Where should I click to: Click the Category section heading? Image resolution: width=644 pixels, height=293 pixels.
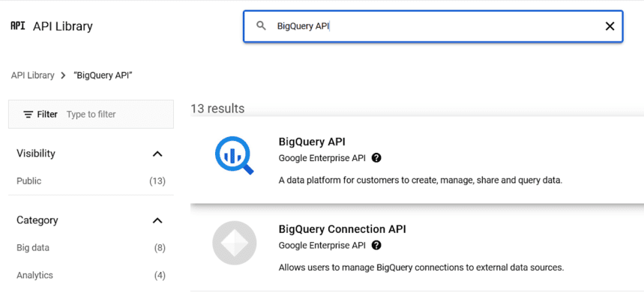(37, 220)
